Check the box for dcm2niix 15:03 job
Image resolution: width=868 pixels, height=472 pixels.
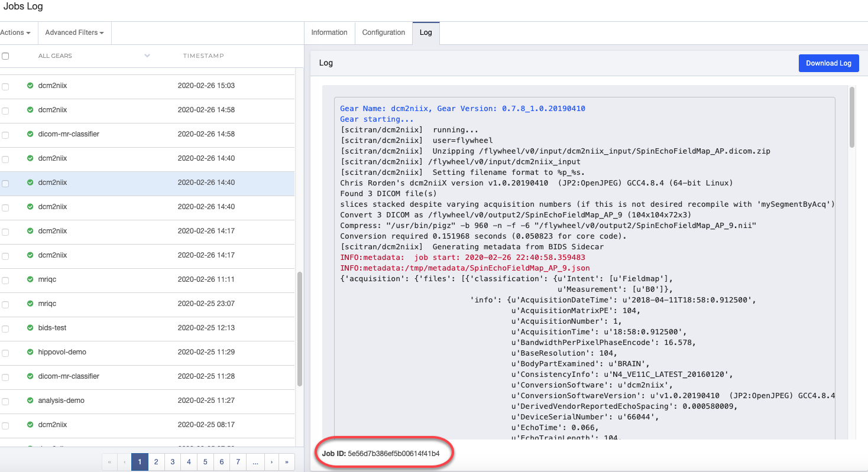(x=5, y=86)
